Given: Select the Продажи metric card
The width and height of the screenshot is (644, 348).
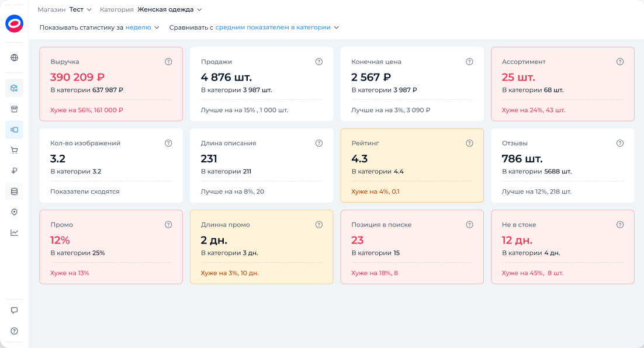Looking at the screenshot, I should (261, 84).
